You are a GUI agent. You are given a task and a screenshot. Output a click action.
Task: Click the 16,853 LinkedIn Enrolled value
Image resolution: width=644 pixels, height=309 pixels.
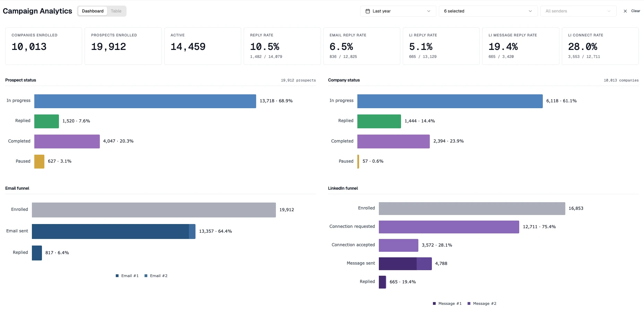(x=576, y=208)
